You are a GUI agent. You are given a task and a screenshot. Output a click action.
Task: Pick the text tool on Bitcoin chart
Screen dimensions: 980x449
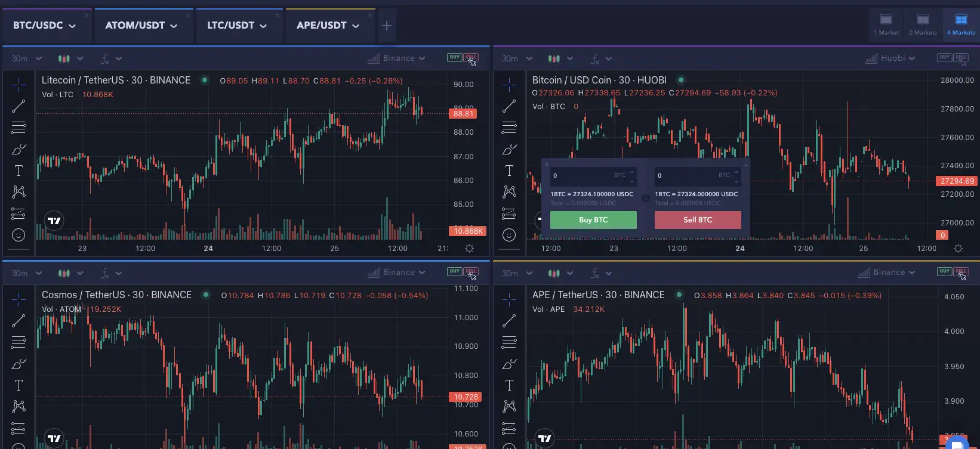509,171
